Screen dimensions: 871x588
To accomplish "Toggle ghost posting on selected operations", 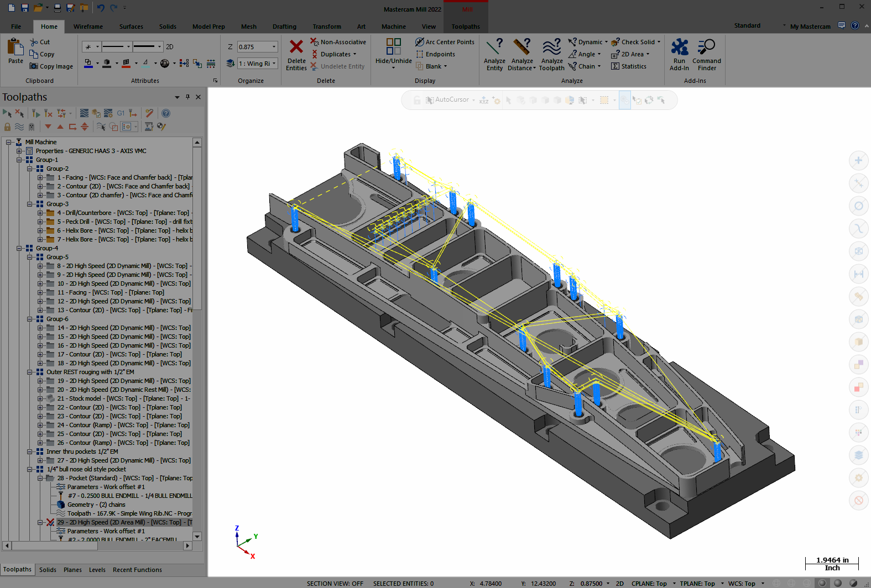I will tap(32, 127).
